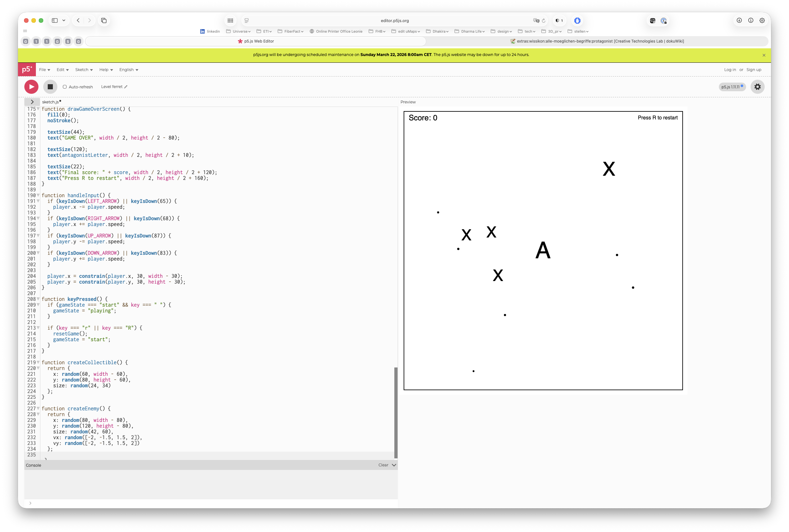
Task: Click the browser tab overview icon
Action: click(104, 20)
